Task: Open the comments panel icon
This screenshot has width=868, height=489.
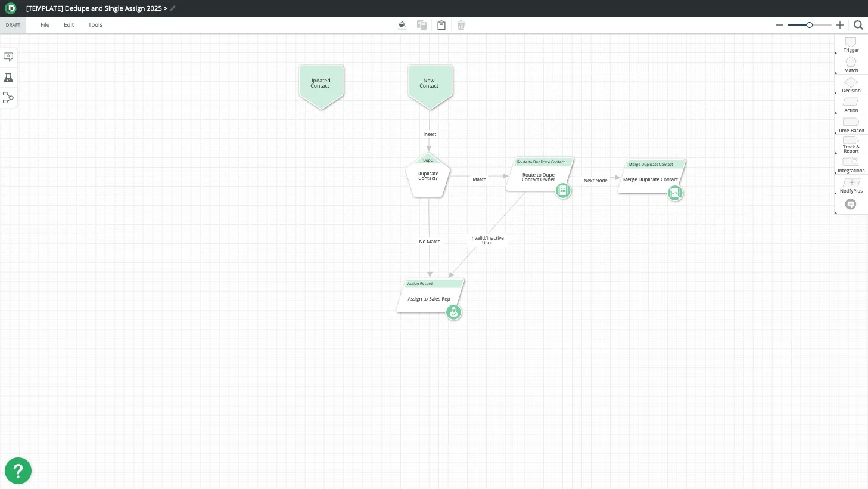Action: point(8,57)
